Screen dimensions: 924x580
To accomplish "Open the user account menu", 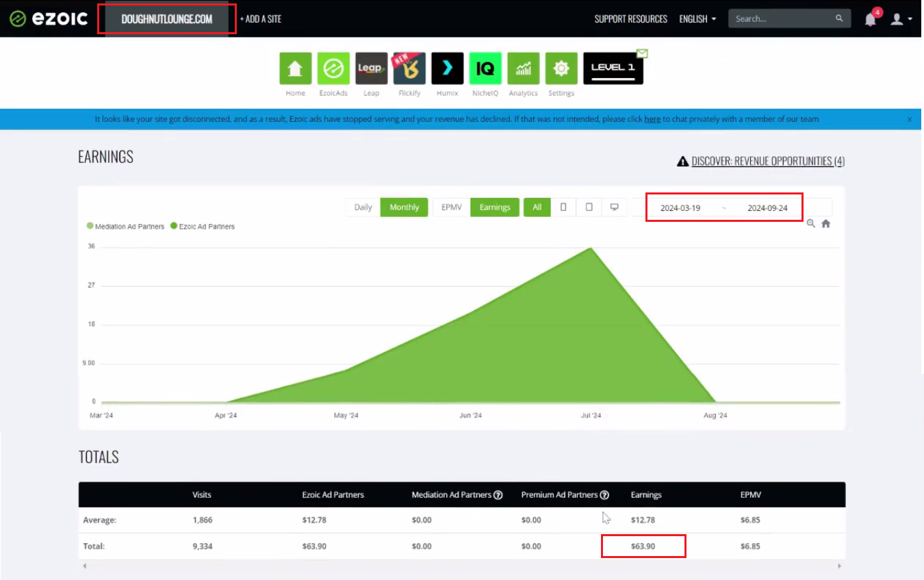I will pos(901,19).
